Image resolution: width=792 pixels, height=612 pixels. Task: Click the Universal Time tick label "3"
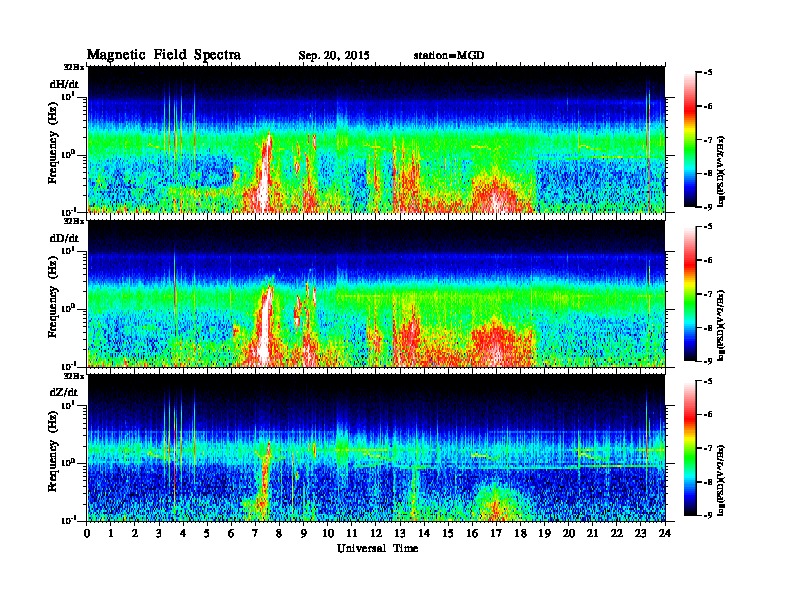pyautogui.click(x=159, y=534)
